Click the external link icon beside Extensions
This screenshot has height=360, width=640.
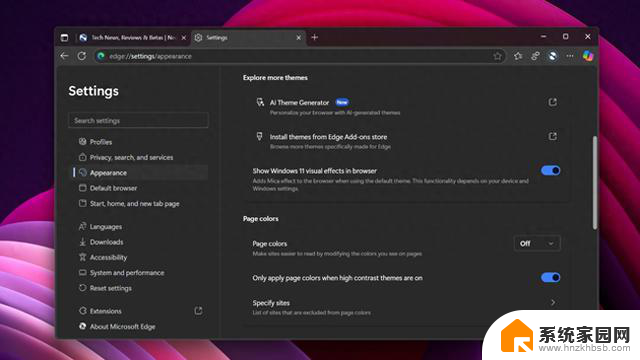click(x=198, y=311)
